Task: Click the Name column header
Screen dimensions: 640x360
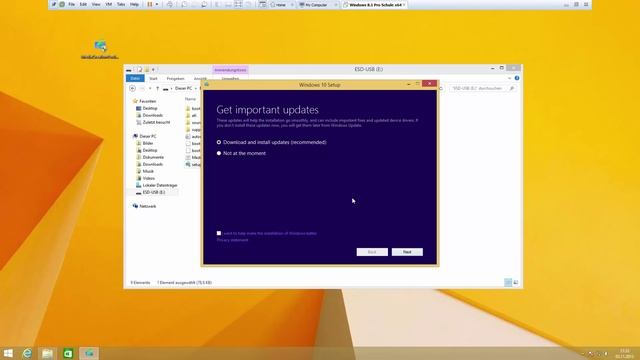Action: [x=190, y=99]
